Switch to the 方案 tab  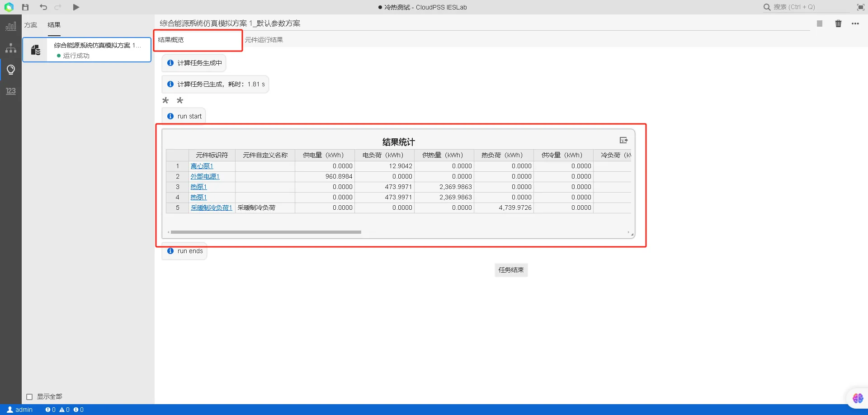click(31, 25)
